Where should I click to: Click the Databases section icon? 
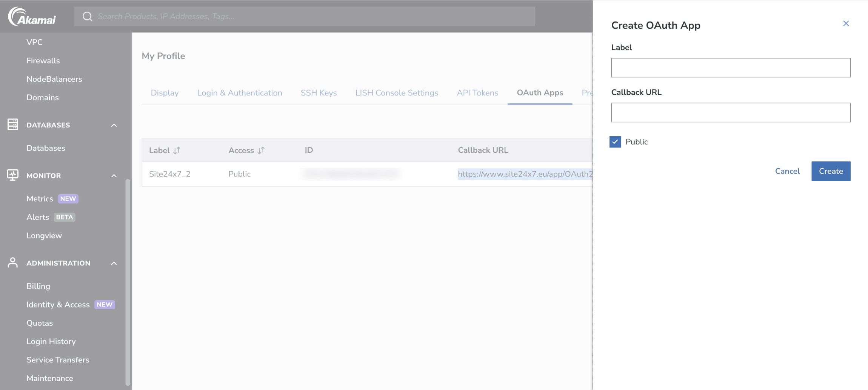point(12,124)
